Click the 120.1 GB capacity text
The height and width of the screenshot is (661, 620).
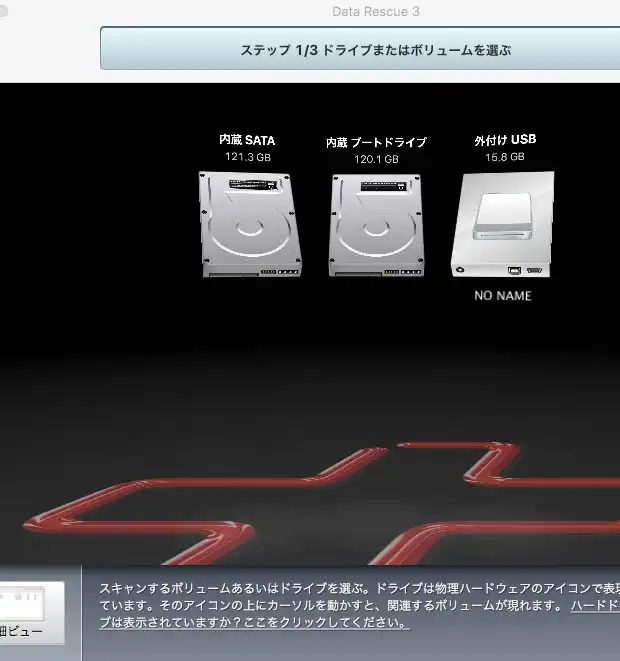click(x=376, y=159)
